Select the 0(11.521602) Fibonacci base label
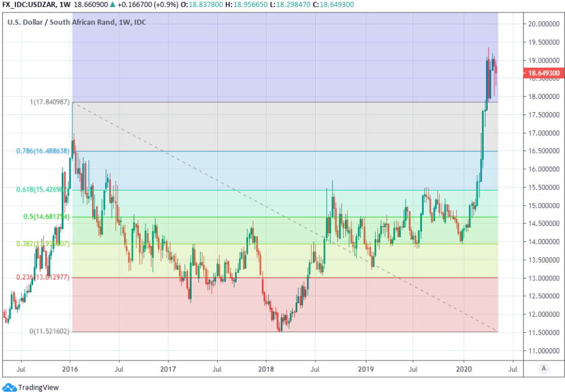Image resolution: width=565 pixels, height=392 pixels. click(x=49, y=332)
